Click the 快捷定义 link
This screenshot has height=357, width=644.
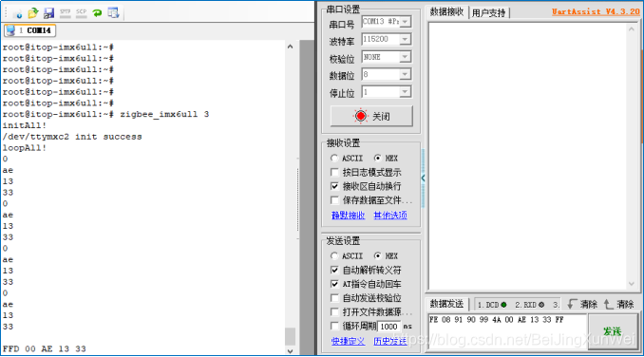[x=349, y=341]
